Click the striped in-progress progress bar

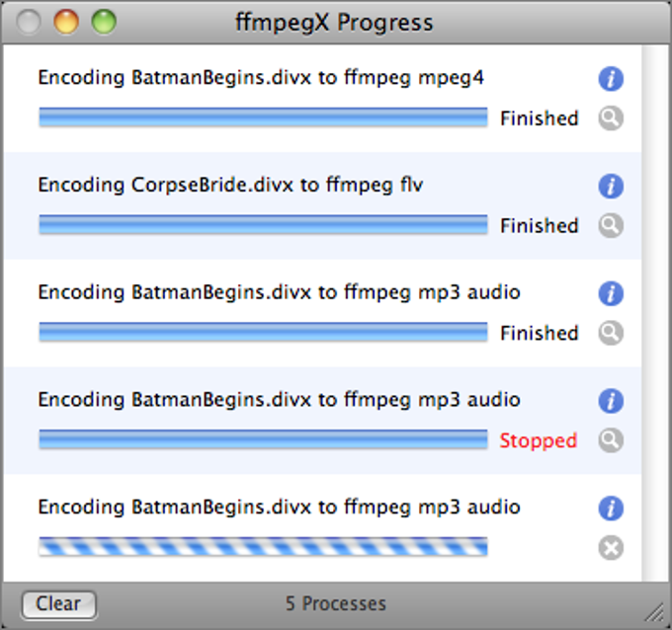[x=263, y=547]
